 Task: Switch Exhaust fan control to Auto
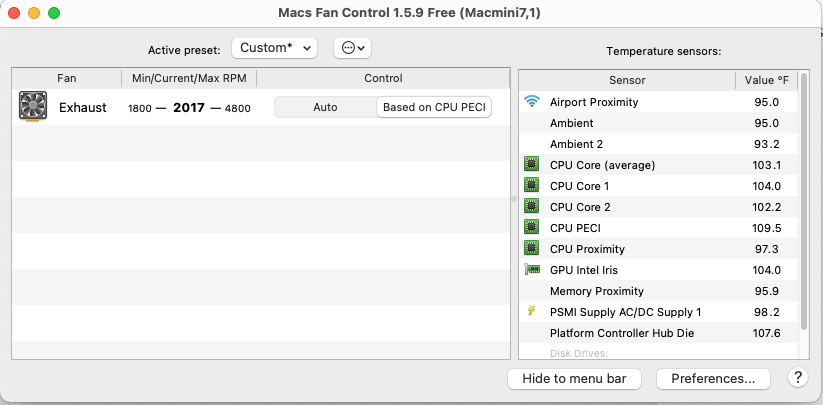coord(325,108)
